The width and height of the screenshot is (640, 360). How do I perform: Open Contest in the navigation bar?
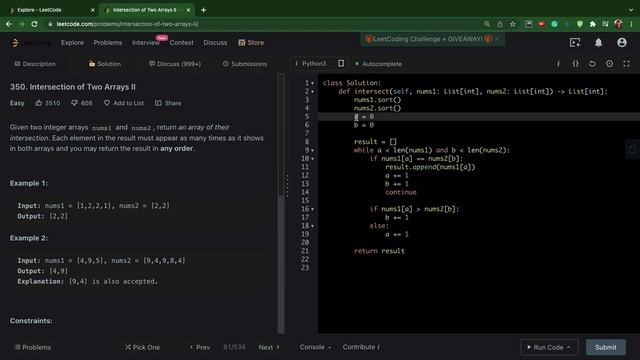pyautogui.click(x=182, y=42)
